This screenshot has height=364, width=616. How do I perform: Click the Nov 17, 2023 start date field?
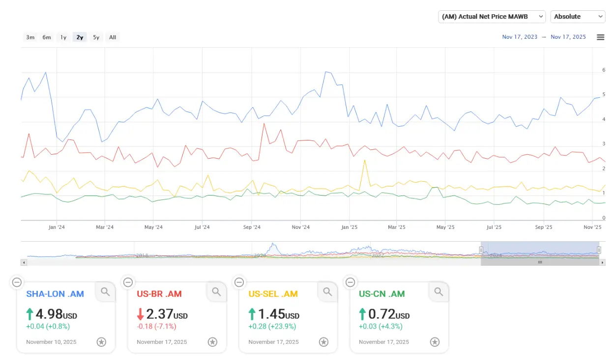point(519,37)
